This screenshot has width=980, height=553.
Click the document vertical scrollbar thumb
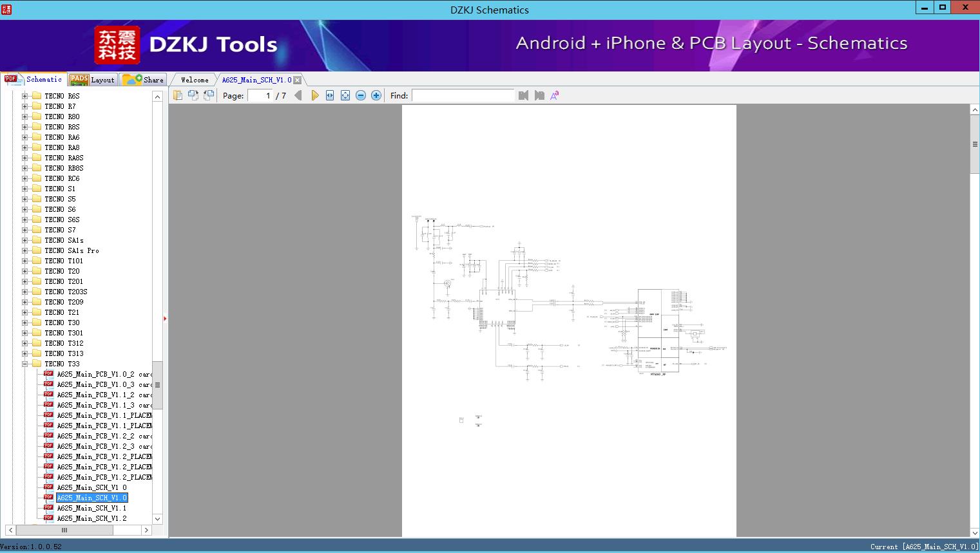975,144
